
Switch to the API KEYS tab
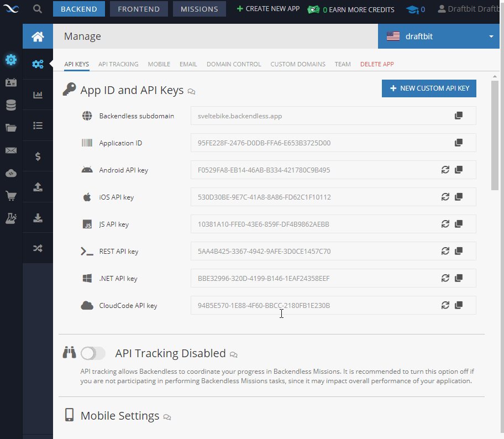click(x=76, y=64)
